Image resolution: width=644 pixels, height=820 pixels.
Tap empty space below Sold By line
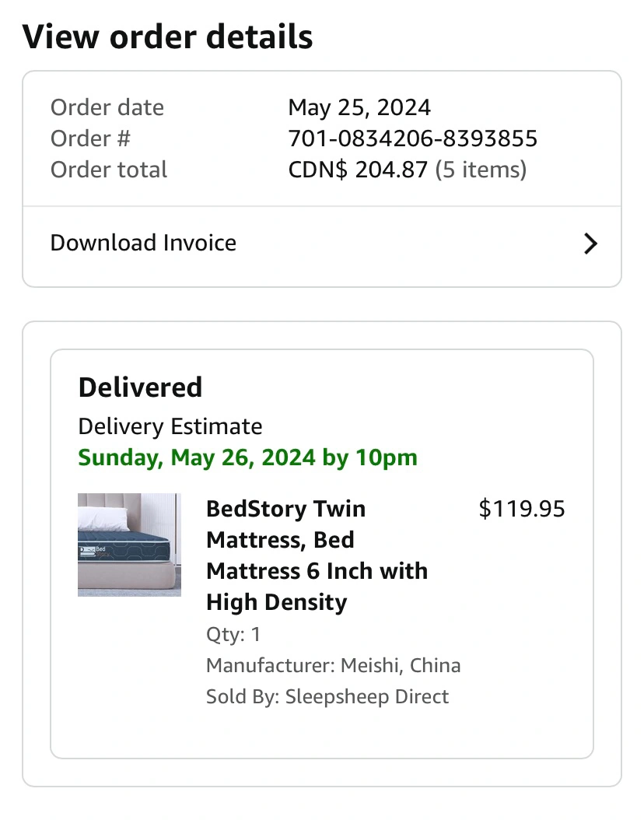[x=322, y=731]
